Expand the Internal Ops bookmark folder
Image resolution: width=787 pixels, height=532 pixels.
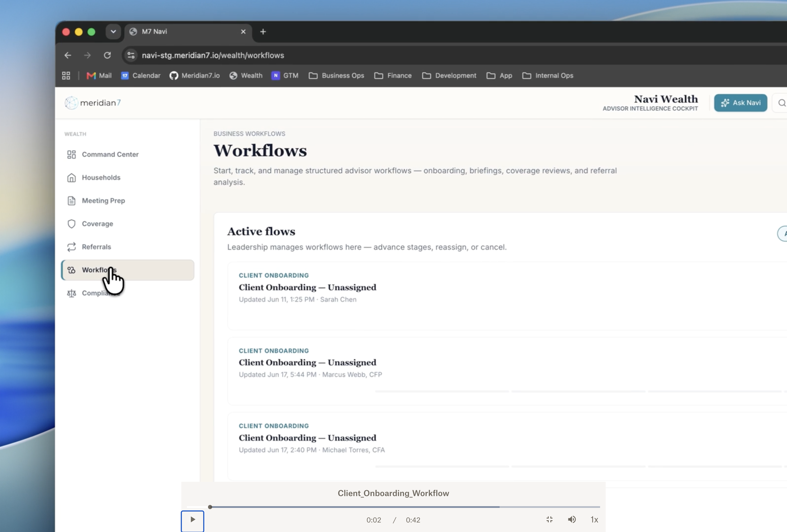click(548, 75)
